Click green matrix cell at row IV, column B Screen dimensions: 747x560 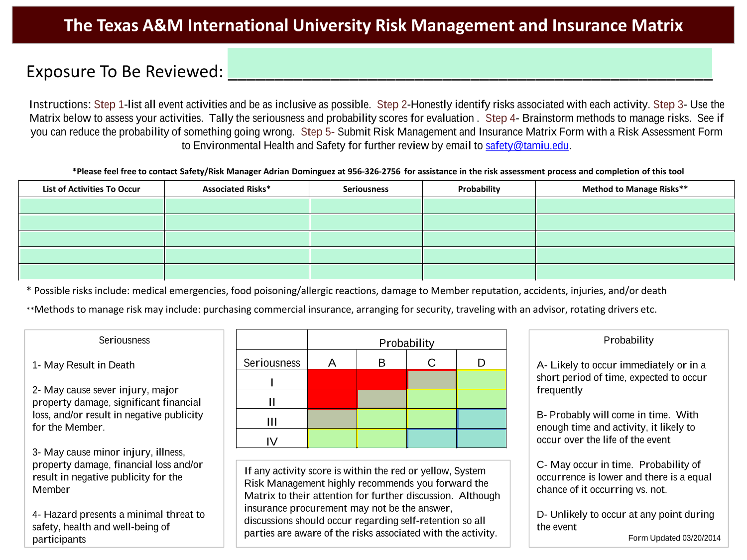coord(382,439)
